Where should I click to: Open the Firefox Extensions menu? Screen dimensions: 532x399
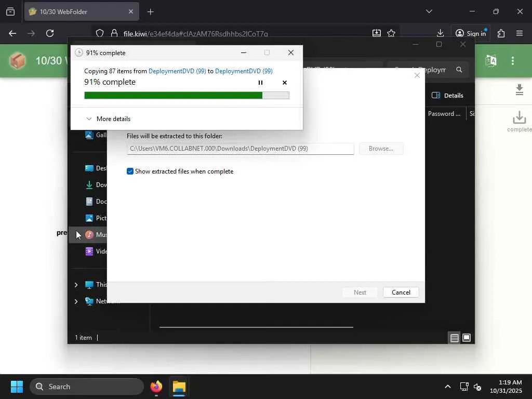[x=501, y=33]
